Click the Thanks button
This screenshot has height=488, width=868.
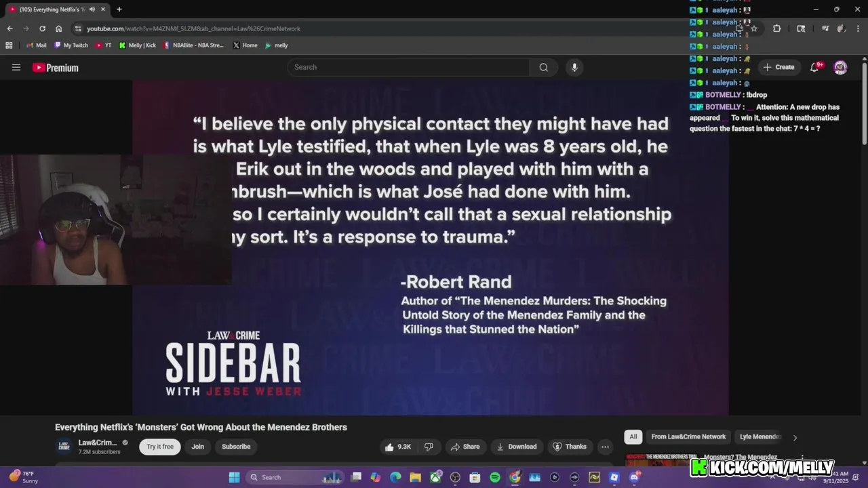point(570,447)
